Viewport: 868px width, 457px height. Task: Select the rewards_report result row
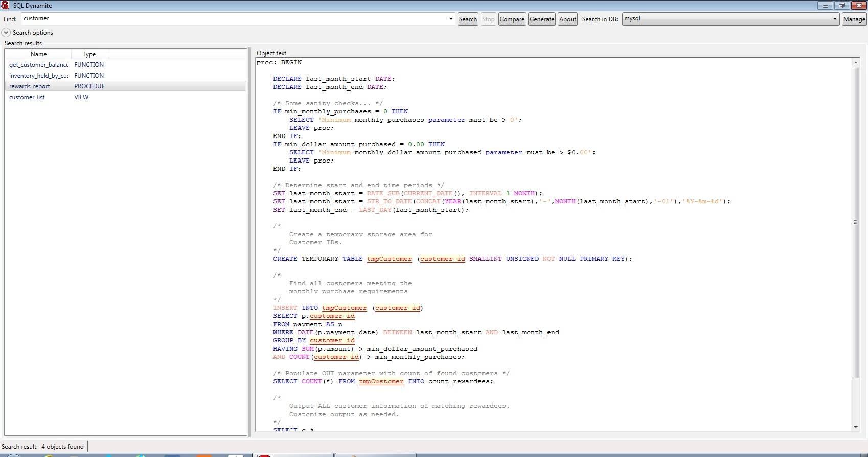pos(126,86)
